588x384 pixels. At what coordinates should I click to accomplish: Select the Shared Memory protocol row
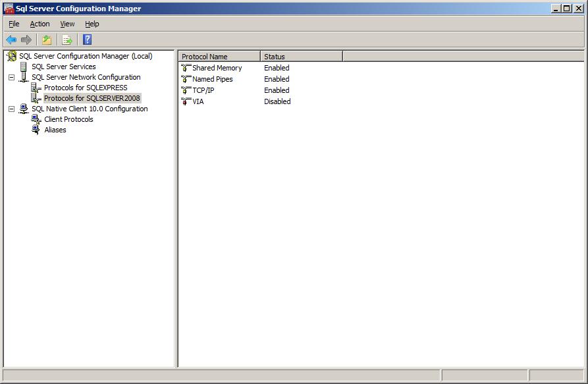217,68
